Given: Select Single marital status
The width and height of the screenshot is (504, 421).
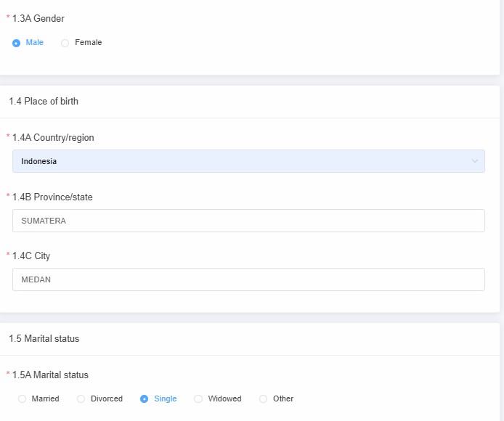Looking at the screenshot, I should pos(144,398).
